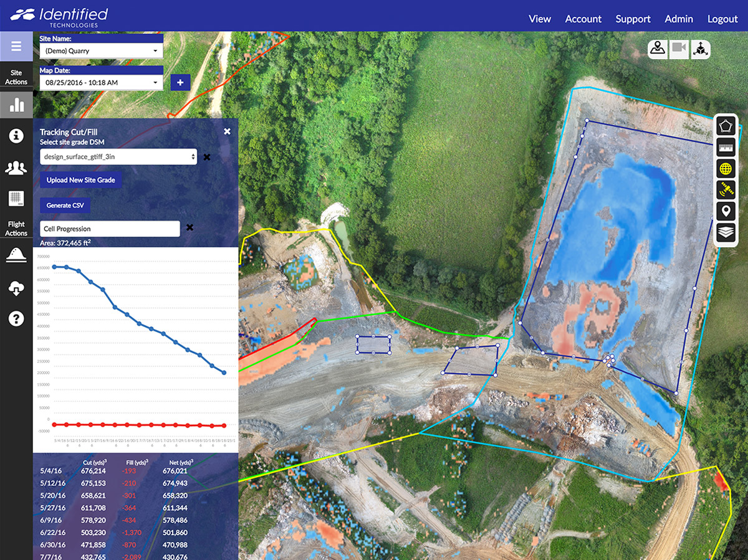748x560 pixels.
Task: Open the Map Date dropdown
Action: pos(101,82)
